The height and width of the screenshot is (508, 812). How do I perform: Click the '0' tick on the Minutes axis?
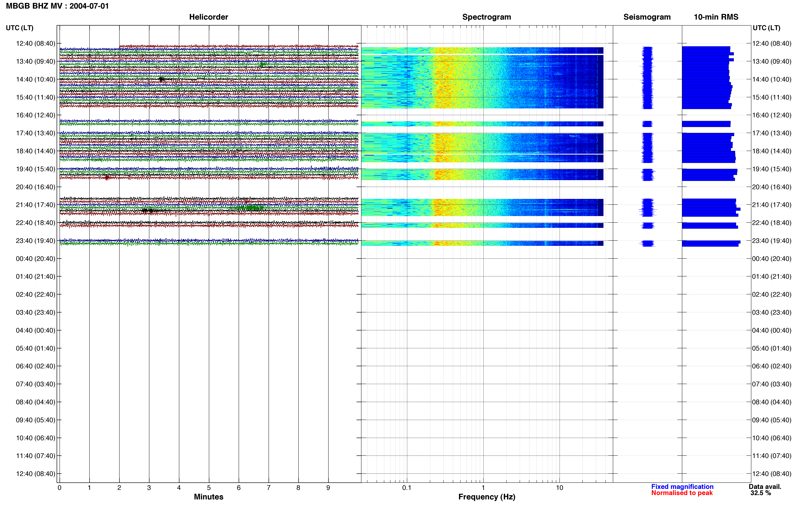point(59,488)
